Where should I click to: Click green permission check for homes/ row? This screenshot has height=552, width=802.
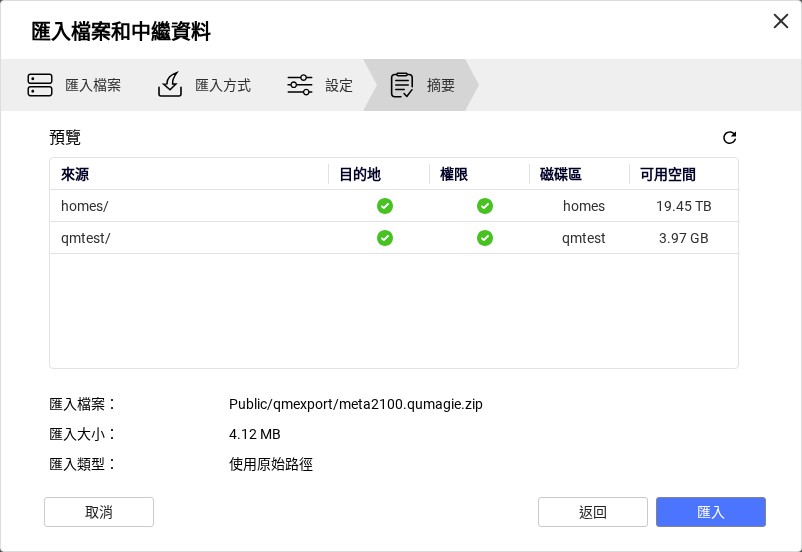(485, 206)
